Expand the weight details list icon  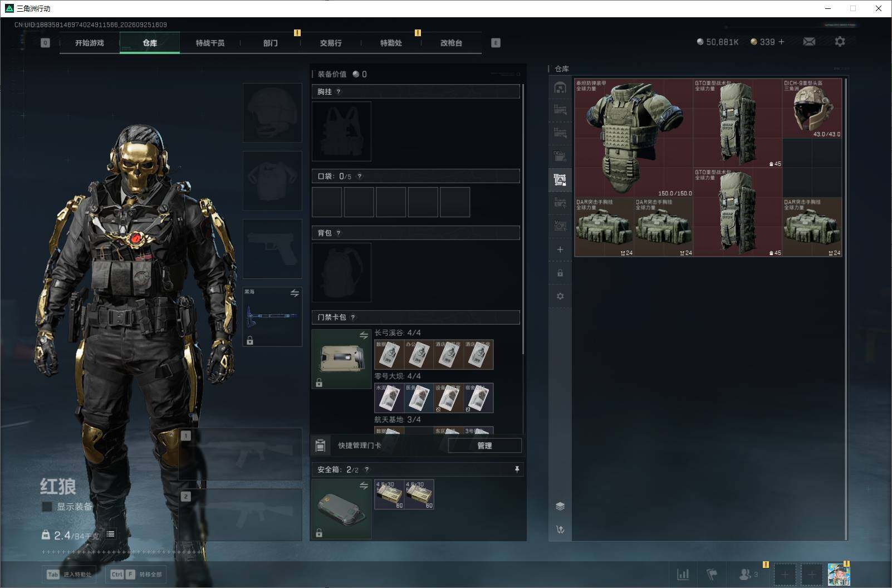click(111, 534)
